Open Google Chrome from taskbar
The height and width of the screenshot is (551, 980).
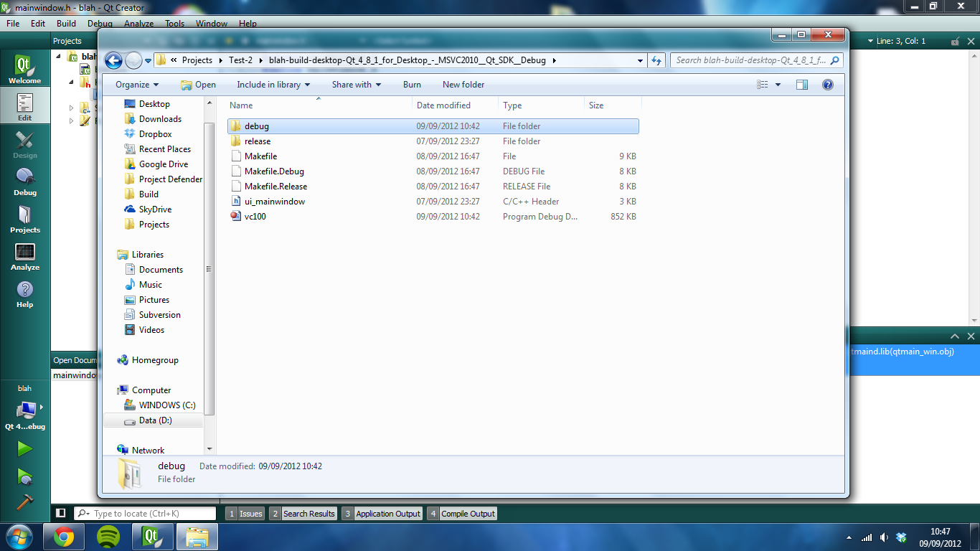click(x=64, y=537)
